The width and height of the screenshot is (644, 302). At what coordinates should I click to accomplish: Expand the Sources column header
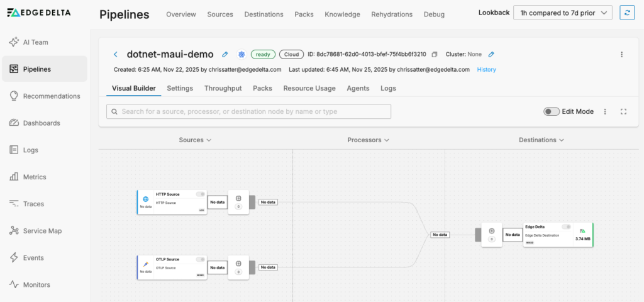[x=195, y=140]
